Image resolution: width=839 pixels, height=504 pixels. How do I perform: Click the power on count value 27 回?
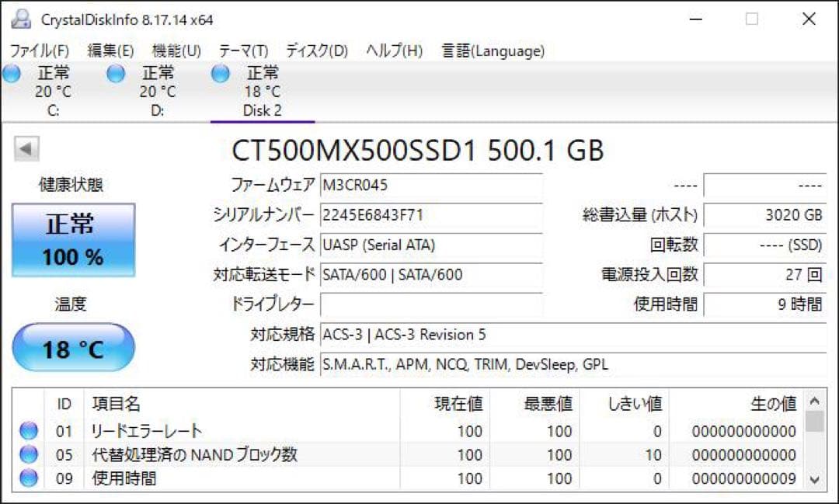(x=765, y=275)
